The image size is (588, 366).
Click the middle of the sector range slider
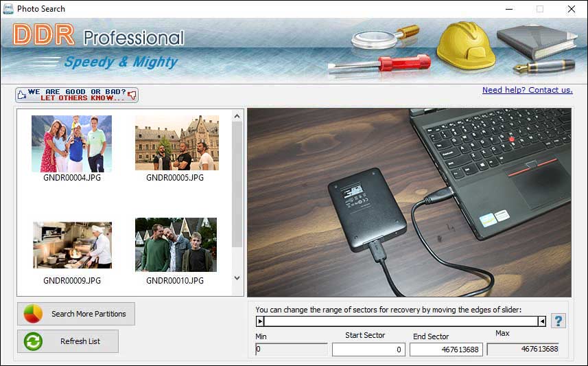(401, 321)
